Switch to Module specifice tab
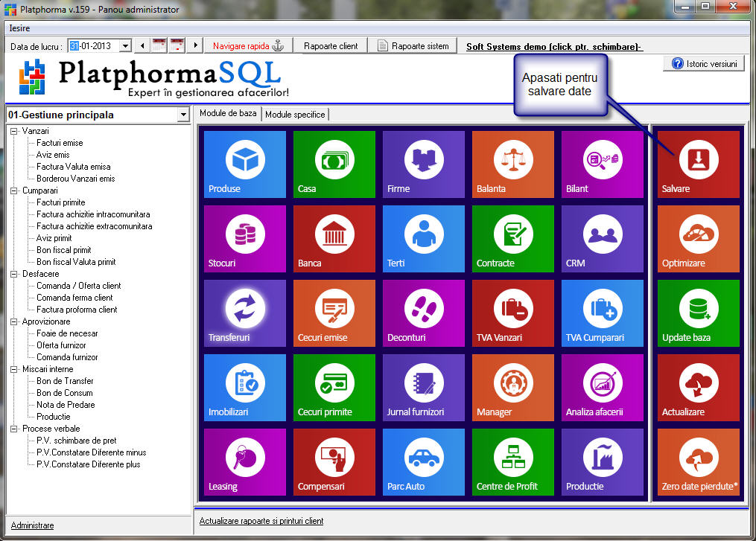 coord(295,115)
